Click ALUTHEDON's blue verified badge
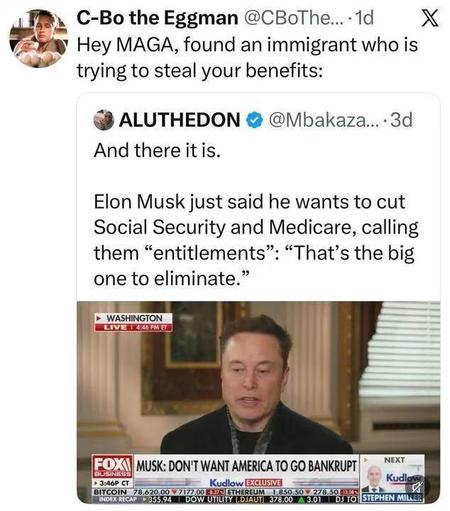 255,120
